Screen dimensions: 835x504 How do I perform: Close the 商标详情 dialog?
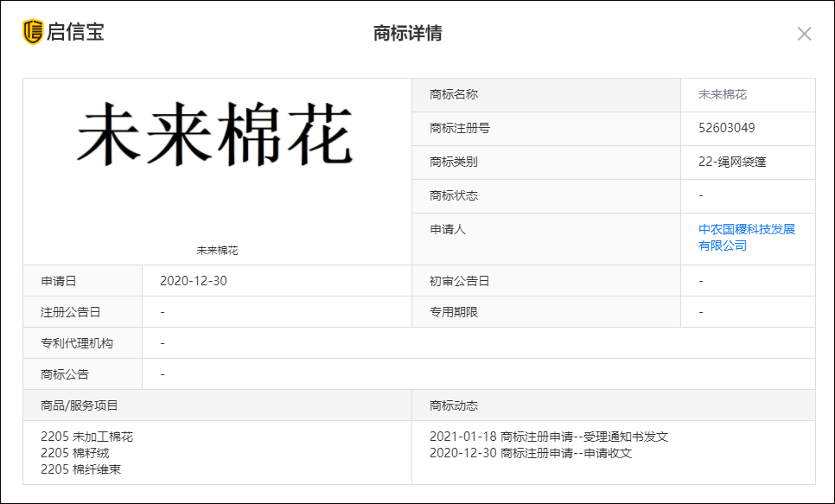(x=805, y=34)
